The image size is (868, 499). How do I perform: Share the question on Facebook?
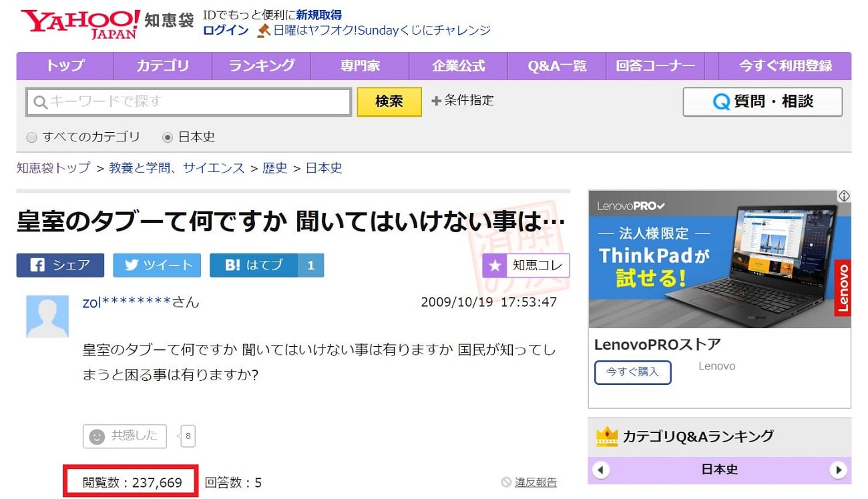[x=60, y=265]
